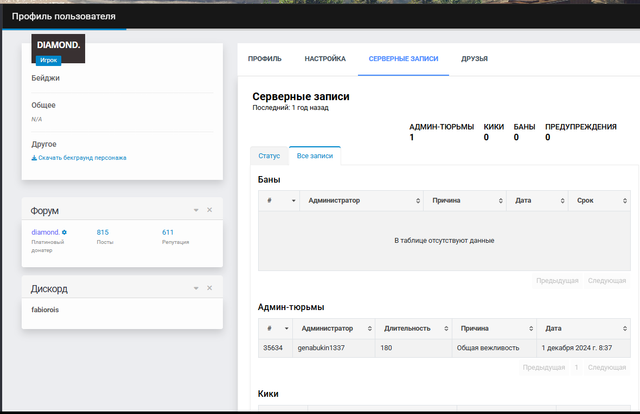Viewport: 640px width, 414px height.
Task: Click the Кики section heading
Action: click(x=268, y=394)
